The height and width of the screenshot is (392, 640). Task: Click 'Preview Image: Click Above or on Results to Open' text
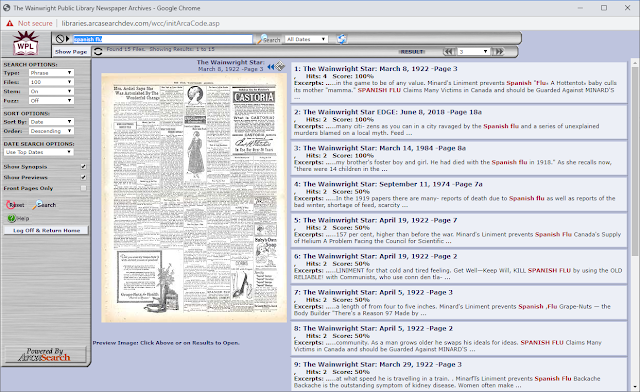tap(166, 343)
